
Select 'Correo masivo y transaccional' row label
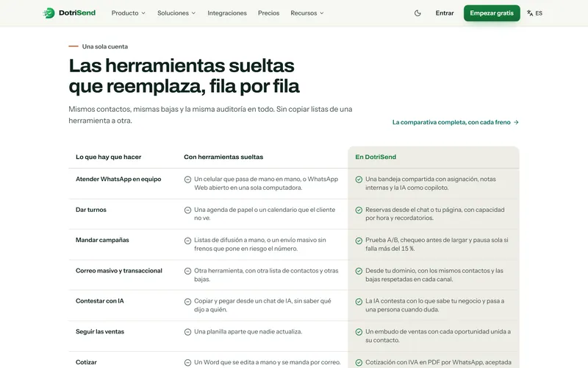coord(119,270)
